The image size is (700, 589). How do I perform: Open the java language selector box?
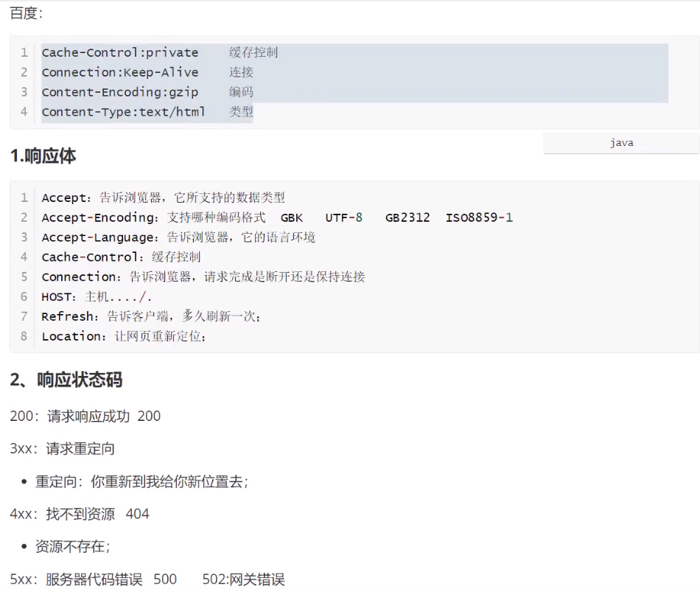[x=621, y=143]
